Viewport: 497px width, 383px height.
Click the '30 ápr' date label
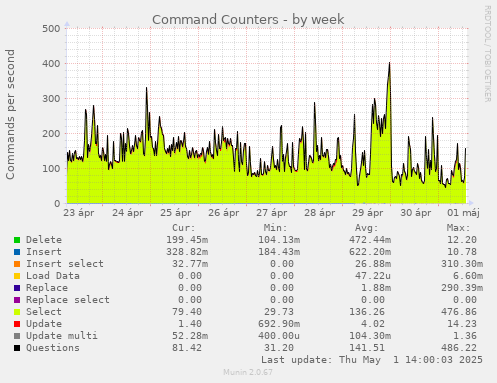pyautogui.click(x=416, y=213)
